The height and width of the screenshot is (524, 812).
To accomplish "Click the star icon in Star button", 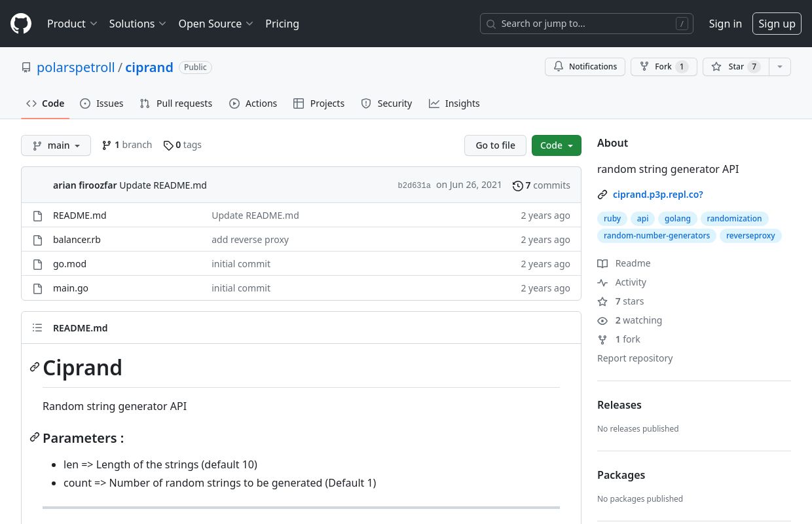I will coord(716,67).
